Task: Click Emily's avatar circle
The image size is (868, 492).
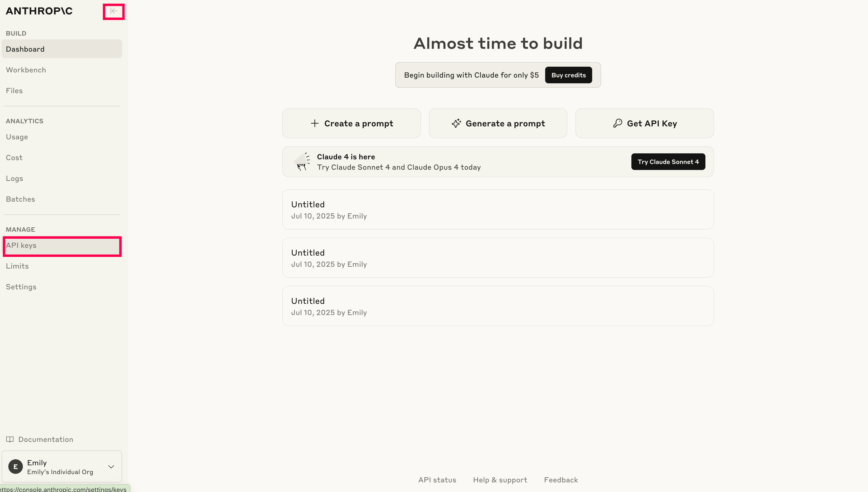Action: [x=16, y=467]
